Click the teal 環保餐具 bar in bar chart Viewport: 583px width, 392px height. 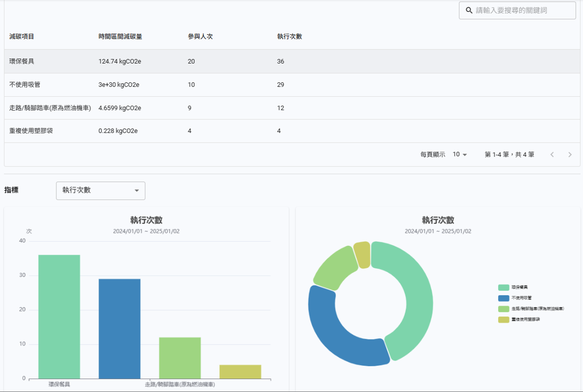tap(59, 317)
